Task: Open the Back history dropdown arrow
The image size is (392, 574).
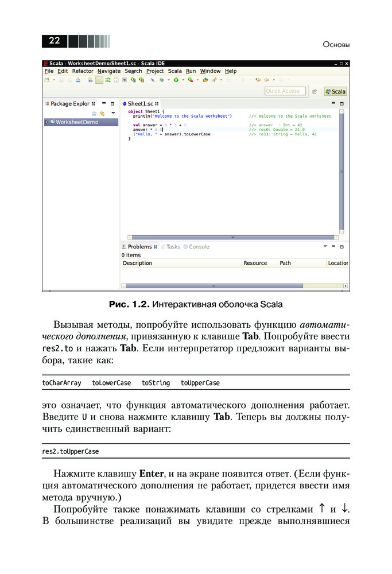Action: 274,80
